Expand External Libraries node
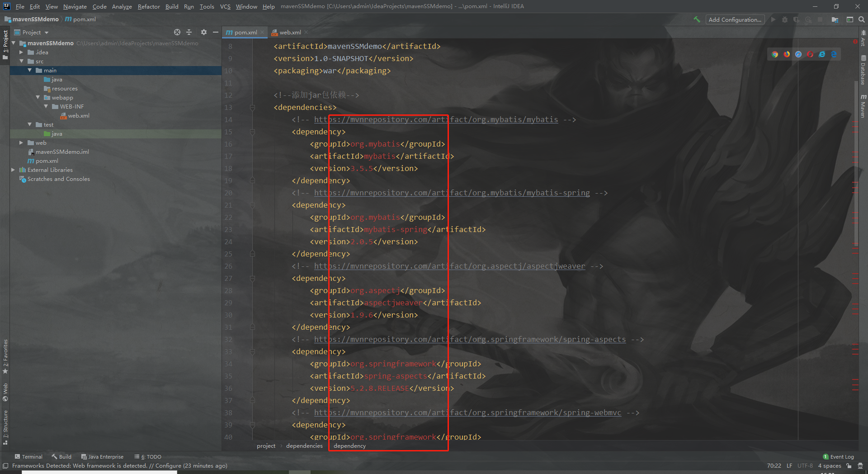The width and height of the screenshot is (868, 474). point(13,170)
